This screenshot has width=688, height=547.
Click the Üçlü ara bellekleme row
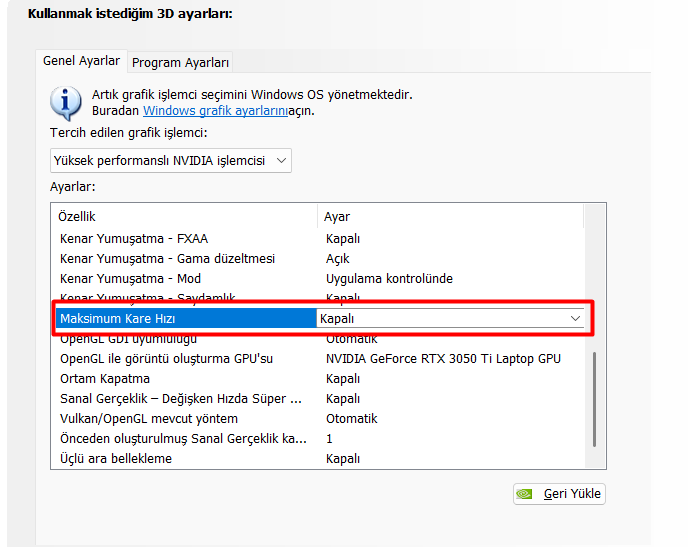pyautogui.click(x=116, y=459)
